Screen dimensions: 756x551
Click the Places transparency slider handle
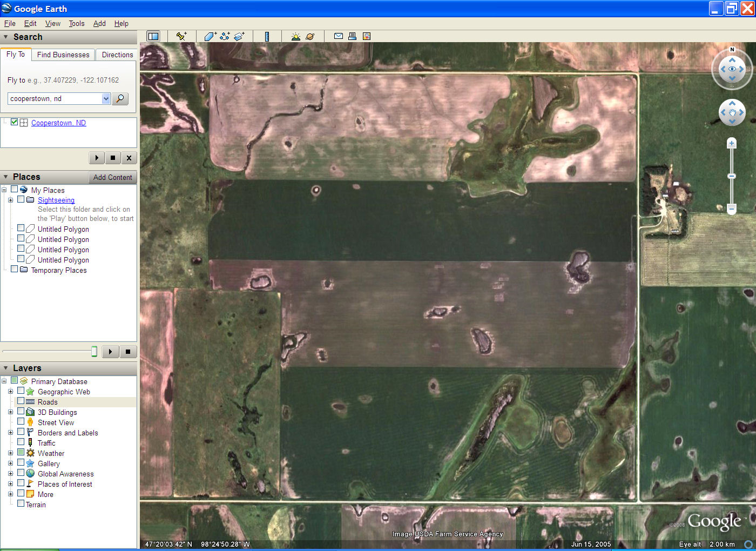(x=94, y=352)
